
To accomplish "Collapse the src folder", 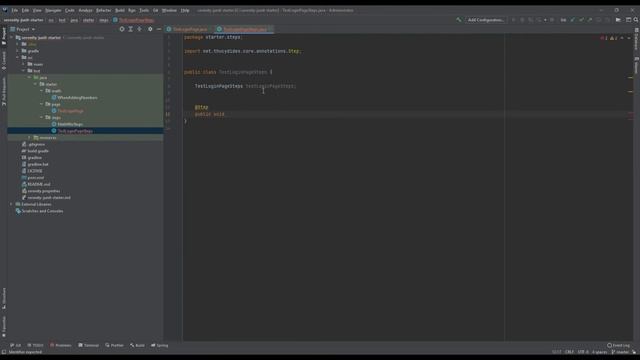I will click(18, 58).
